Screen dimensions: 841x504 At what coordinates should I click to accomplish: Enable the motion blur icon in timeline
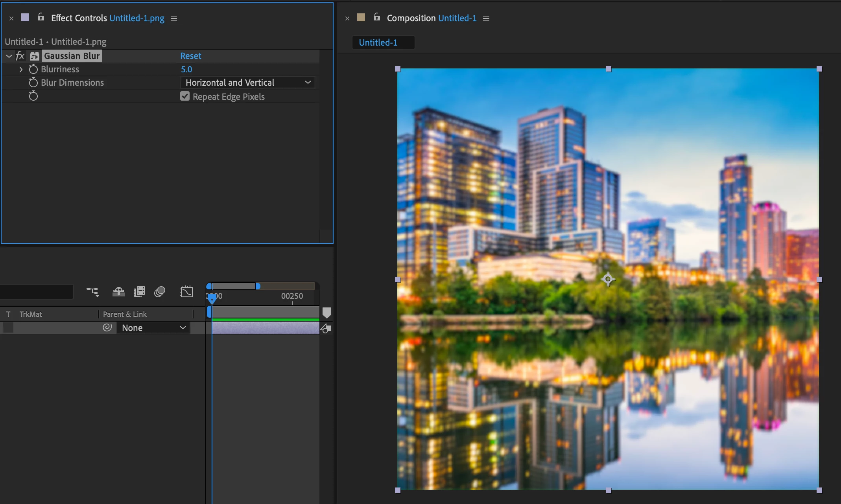160,292
